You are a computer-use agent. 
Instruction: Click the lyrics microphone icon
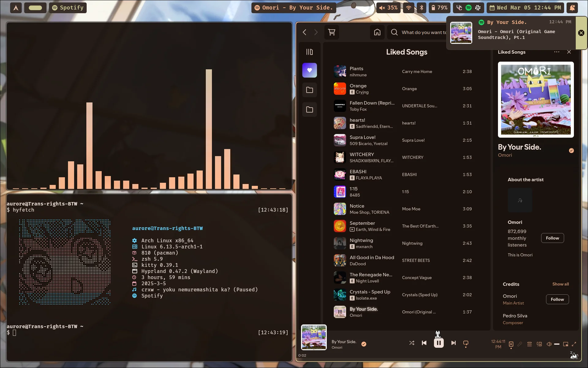pyautogui.click(x=520, y=344)
